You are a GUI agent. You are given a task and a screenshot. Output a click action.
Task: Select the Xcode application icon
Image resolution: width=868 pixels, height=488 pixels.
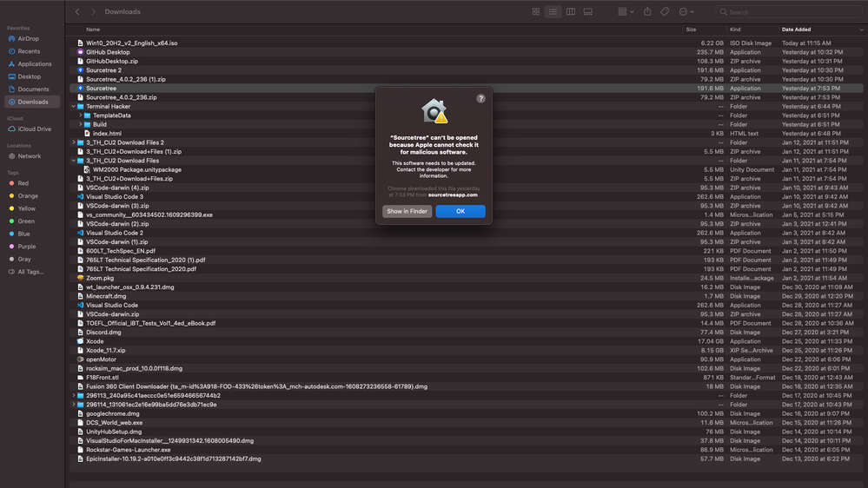[80, 341]
